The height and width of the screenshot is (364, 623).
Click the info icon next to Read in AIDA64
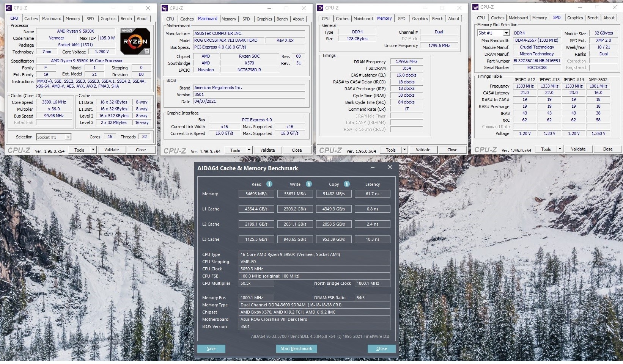[269, 184]
